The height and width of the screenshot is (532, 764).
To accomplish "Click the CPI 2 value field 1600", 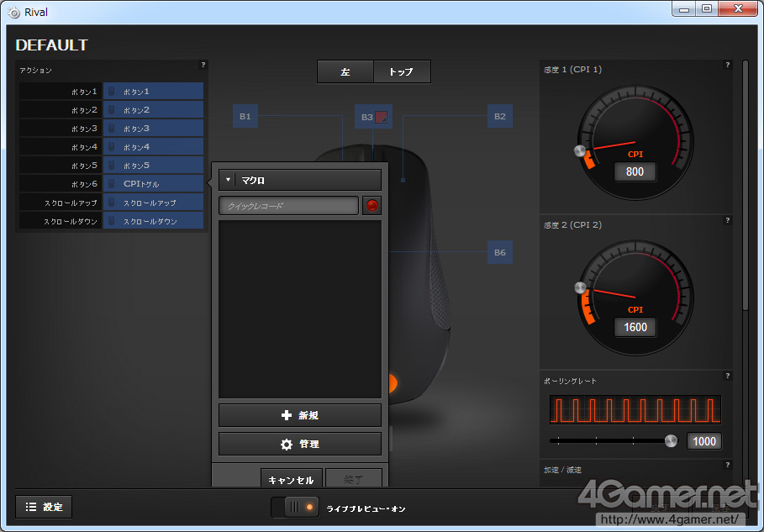I will 635,327.
